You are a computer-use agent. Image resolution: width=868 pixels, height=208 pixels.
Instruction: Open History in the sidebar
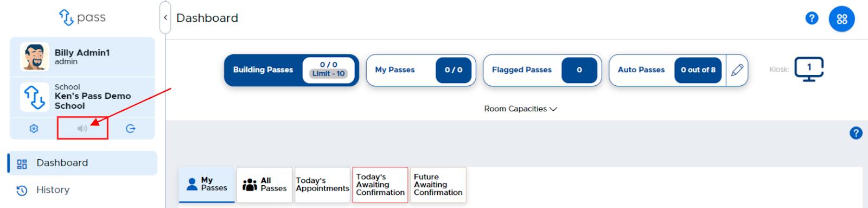click(82, 190)
